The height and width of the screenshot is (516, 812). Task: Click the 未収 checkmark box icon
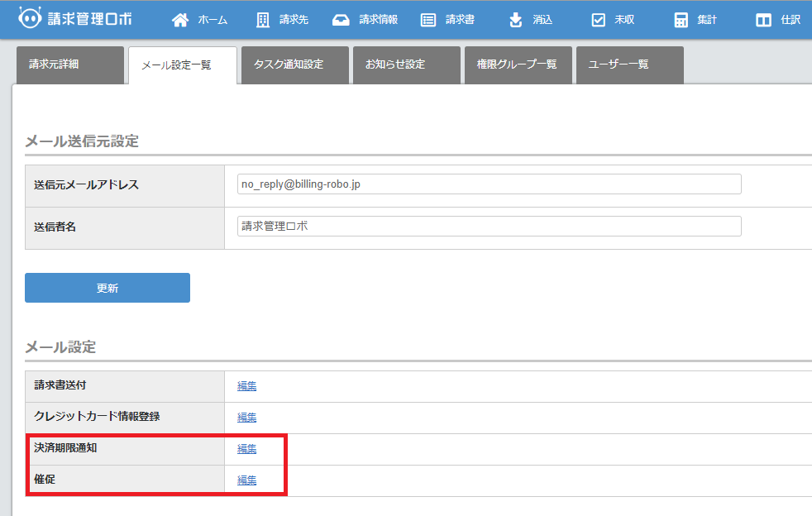click(599, 20)
